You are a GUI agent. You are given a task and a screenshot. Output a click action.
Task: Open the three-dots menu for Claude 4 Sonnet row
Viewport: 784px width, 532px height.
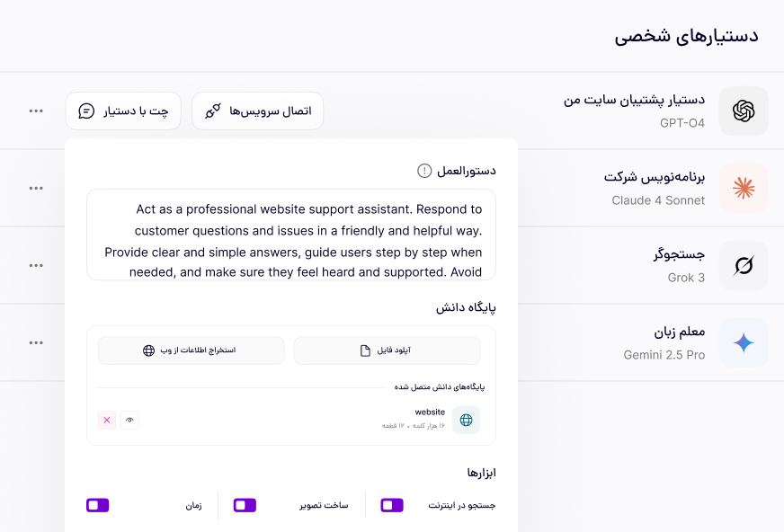(x=36, y=189)
